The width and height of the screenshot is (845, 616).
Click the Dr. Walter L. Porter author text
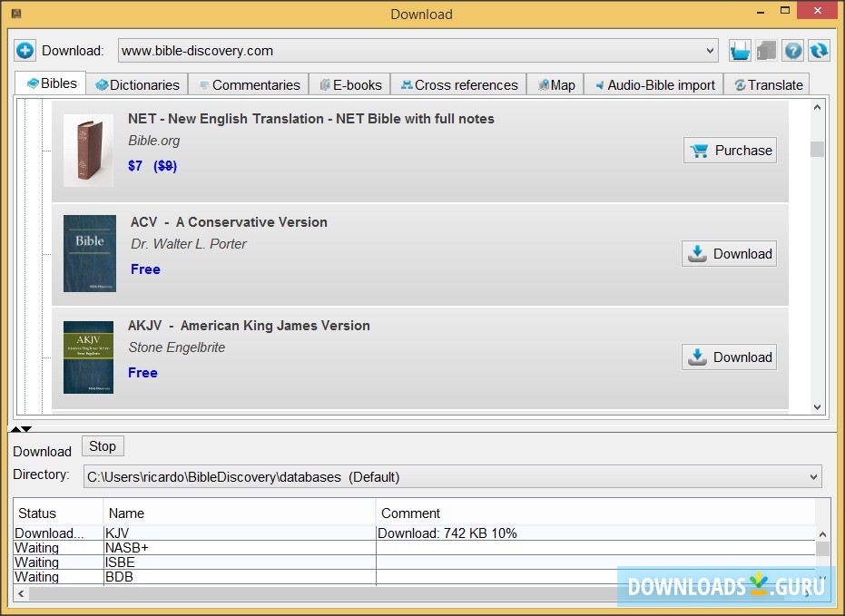pos(189,244)
